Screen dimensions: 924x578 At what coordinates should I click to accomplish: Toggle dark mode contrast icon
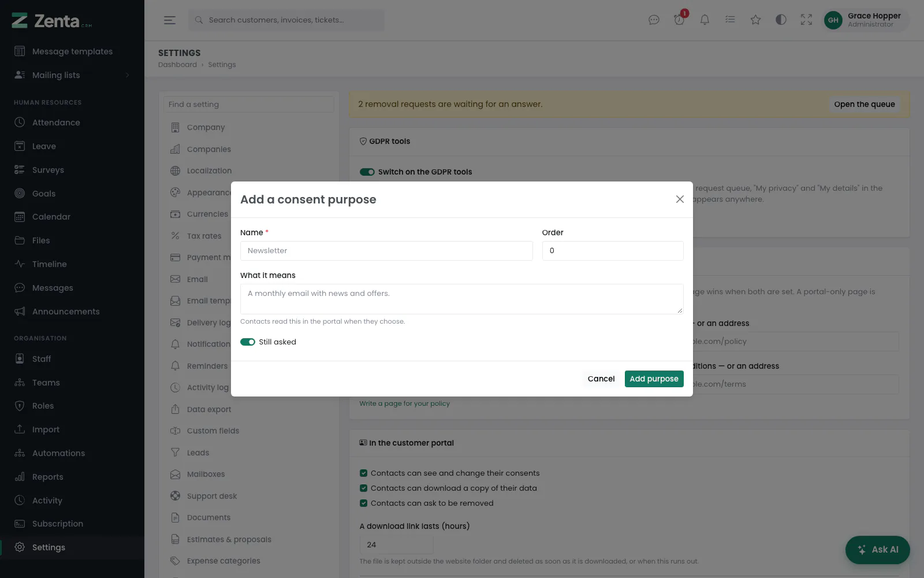tap(781, 20)
